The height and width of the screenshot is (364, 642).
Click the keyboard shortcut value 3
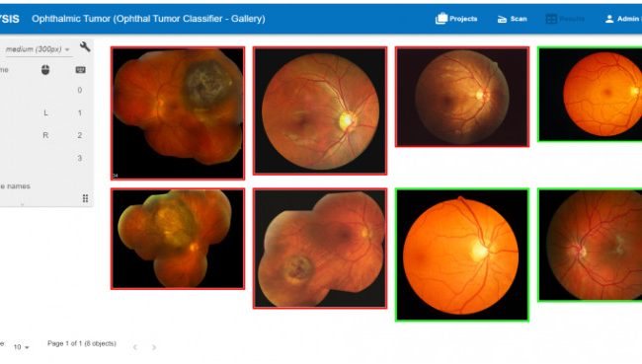80,158
